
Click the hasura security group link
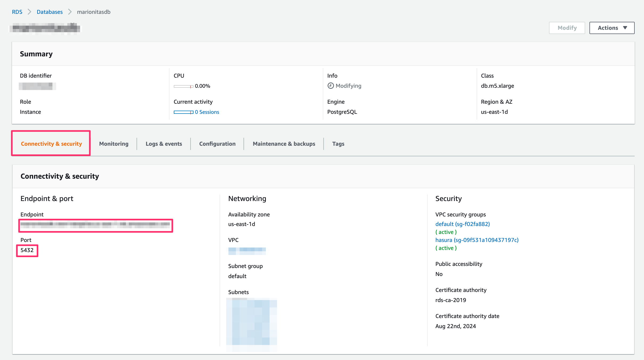[x=477, y=240]
